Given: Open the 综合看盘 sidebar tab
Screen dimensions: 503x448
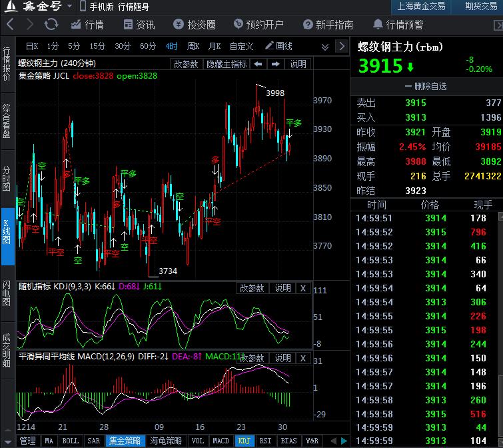Looking at the screenshot, I should coord(7,121).
